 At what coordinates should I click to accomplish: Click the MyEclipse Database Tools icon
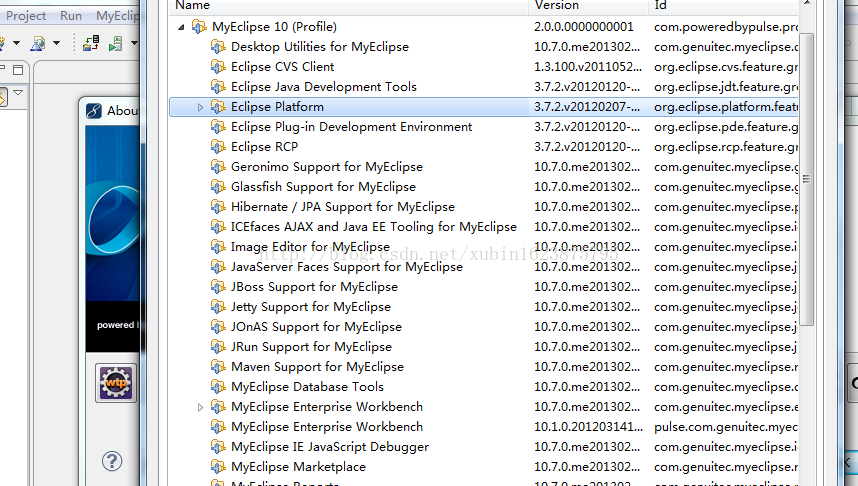tap(218, 386)
